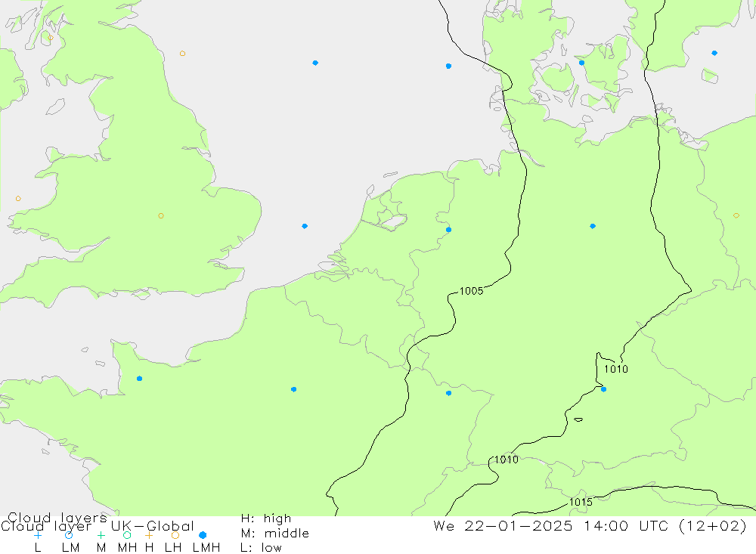Click the orange H plus legend symbol
This screenshot has height=554, width=756.
coord(149,535)
